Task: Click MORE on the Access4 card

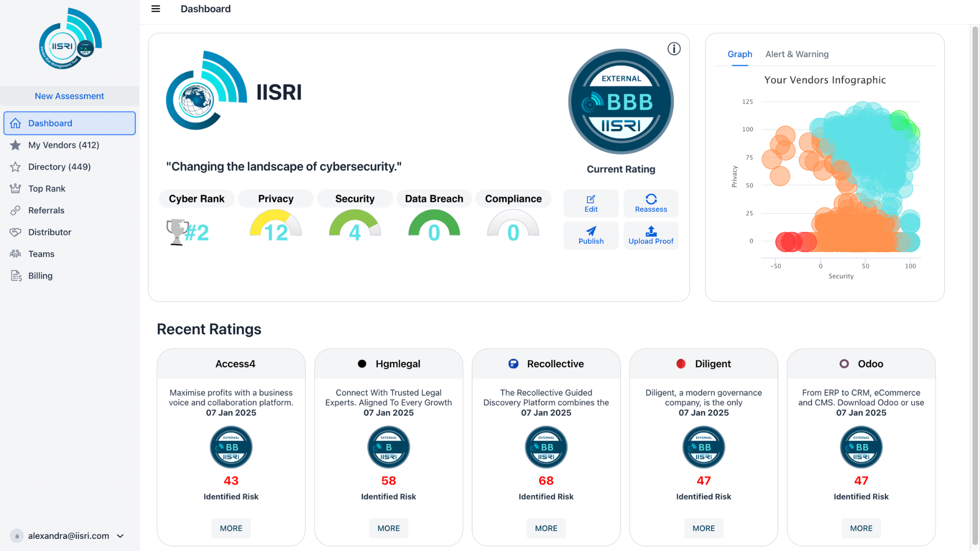Action: [x=231, y=528]
